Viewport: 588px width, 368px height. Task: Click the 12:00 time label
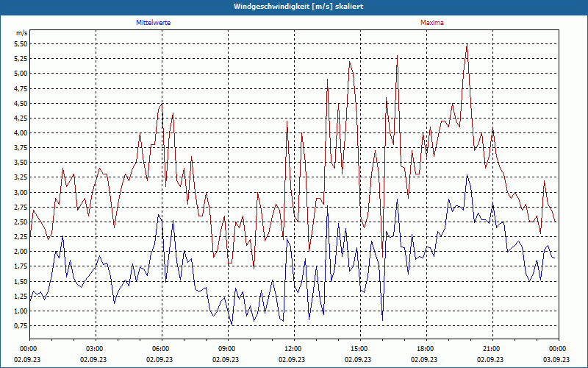click(x=293, y=349)
